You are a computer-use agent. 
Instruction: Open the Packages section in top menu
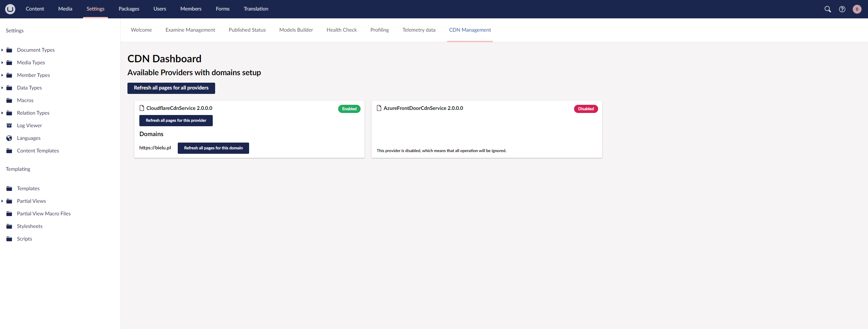pyautogui.click(x=129, y=9)
